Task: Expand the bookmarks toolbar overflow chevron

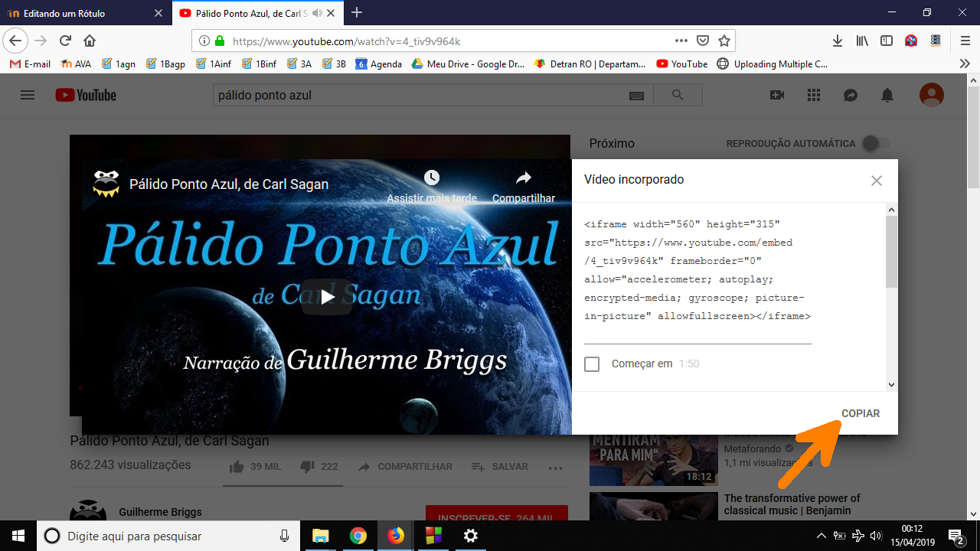Action: (x=965, y=64)
